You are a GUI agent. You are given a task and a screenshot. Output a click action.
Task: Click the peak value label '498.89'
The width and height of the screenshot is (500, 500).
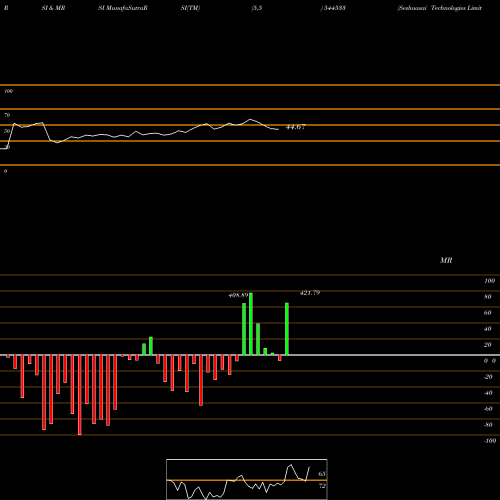pyautogui.click(x=238, y=295)
